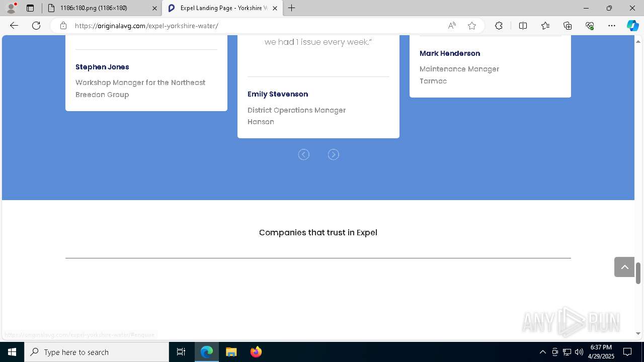Image resolution: width=644 pixels, height=362 pixels.
Task: Open Settings and more ellipsis menu
Action: click(612, 26)
